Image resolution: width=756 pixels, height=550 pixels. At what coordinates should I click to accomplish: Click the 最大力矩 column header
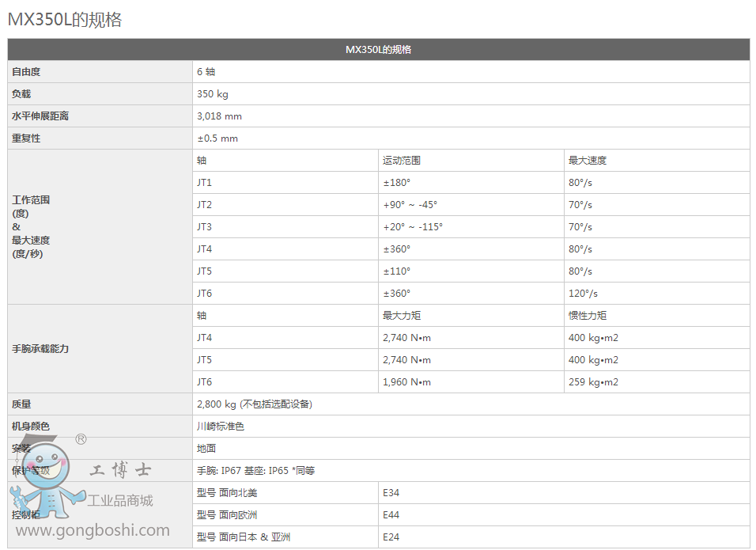pos(402,316)
